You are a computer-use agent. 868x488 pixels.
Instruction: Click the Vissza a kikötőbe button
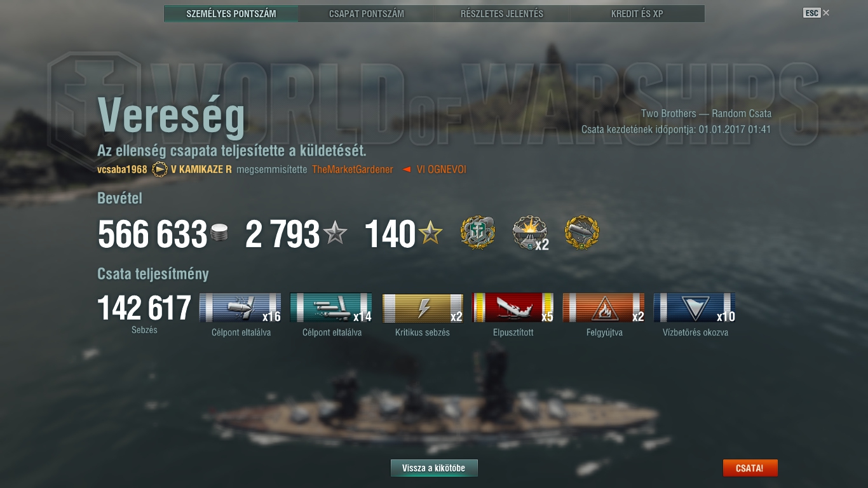click(x=434, y=468)
